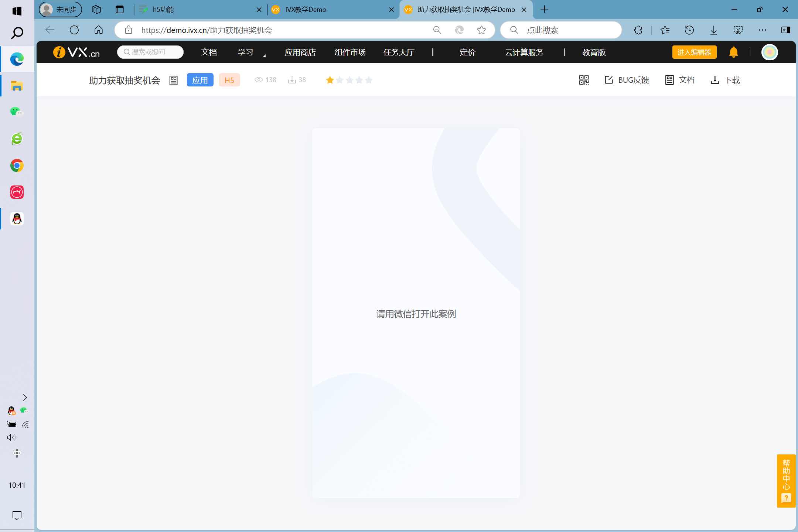The image size is (798, 532).
Task: Open the Windows Start menu
Action: [x=17, y=11]
